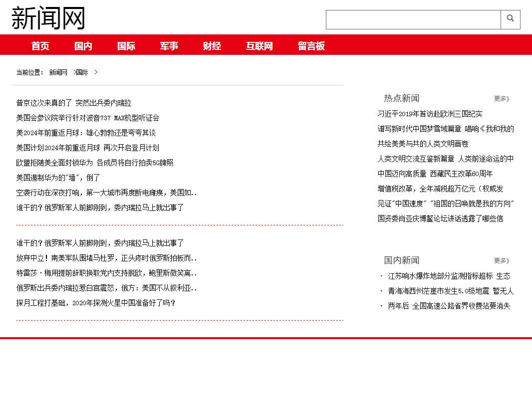Click the search magnifier icon button
This screenshot has height=402, width=532.
510,19
